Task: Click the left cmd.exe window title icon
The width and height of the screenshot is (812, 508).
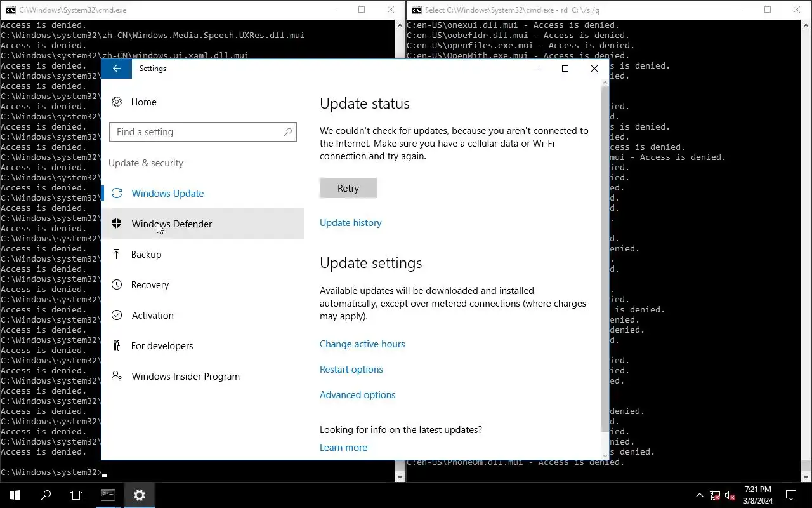Action: [11, 10]
